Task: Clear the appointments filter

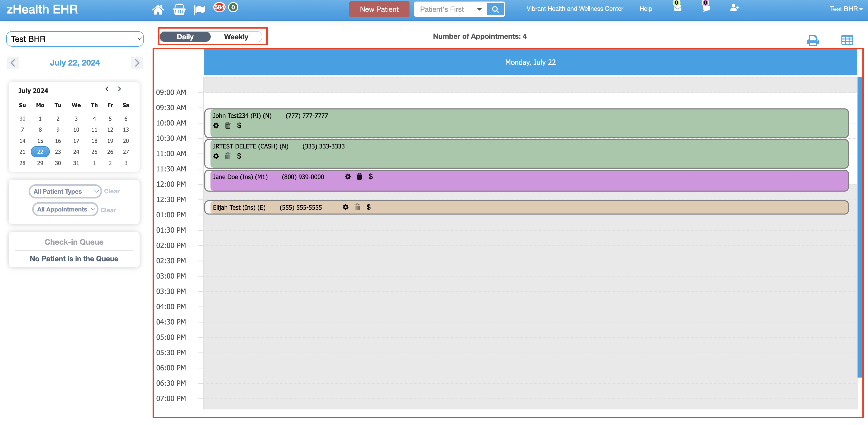Action: click(x=108, y=210)
